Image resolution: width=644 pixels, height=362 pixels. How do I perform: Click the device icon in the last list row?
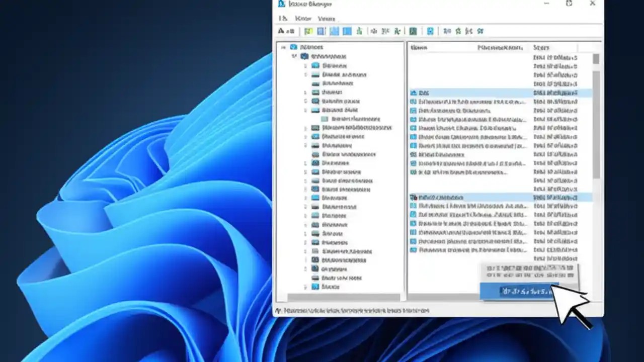coord(414,250)
